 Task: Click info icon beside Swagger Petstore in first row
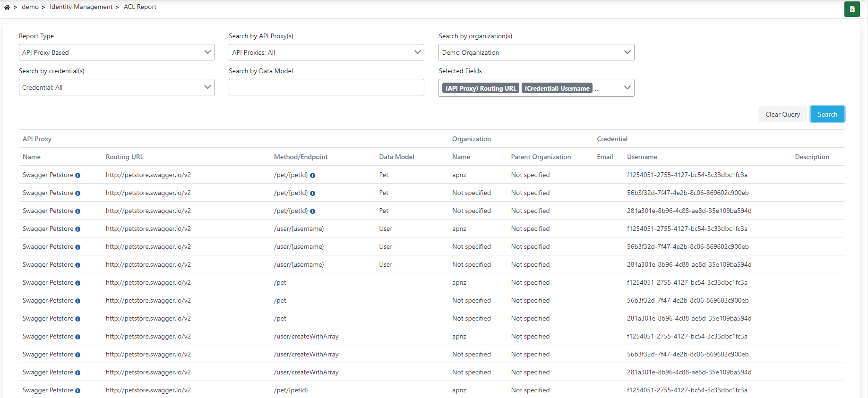(x=78, y=175)
